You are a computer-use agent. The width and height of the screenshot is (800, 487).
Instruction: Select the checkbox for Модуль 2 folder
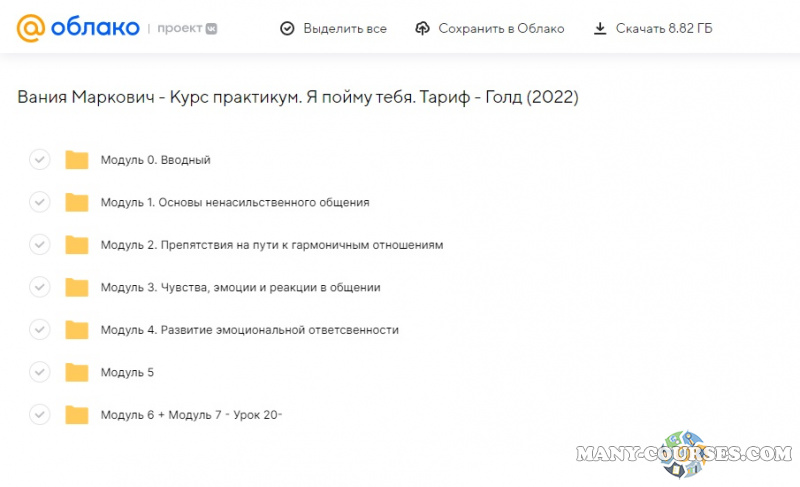(x=39, y=245)
